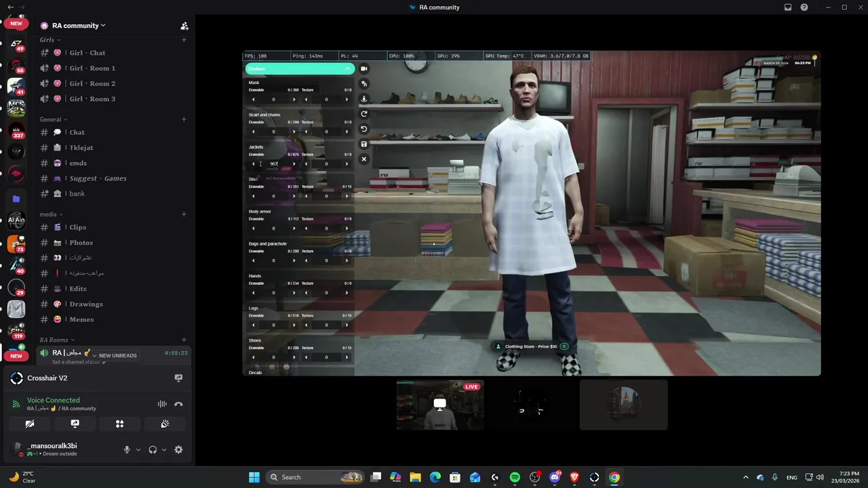Decrease Jackets drawable with left arrow
Screen dimensions: 868x488
tap(254, 164)
